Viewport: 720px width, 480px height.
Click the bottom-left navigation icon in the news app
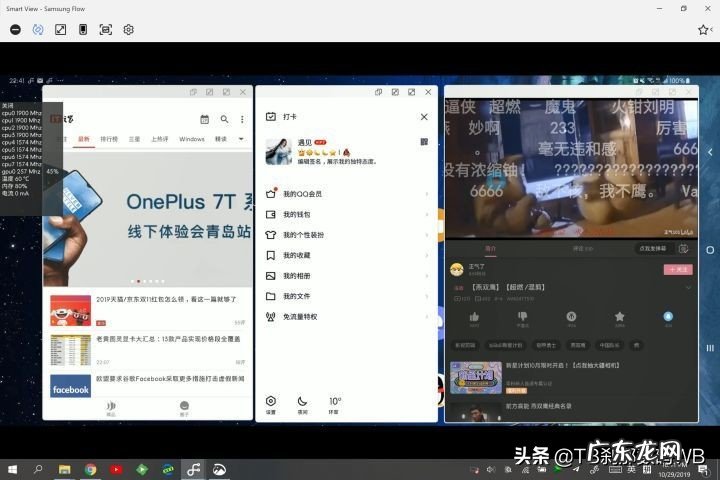tap(111, 407)
